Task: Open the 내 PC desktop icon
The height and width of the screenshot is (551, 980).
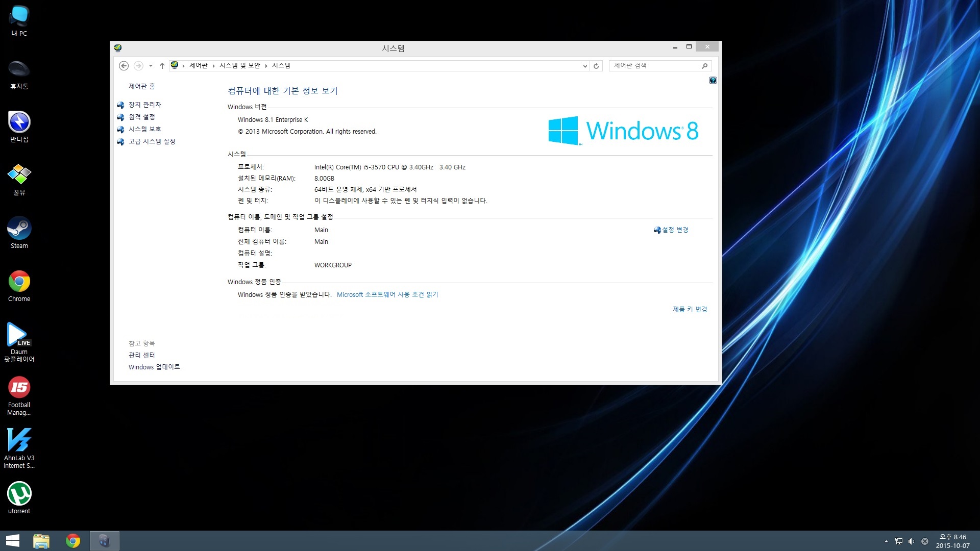Action: [x=19, y=20]
